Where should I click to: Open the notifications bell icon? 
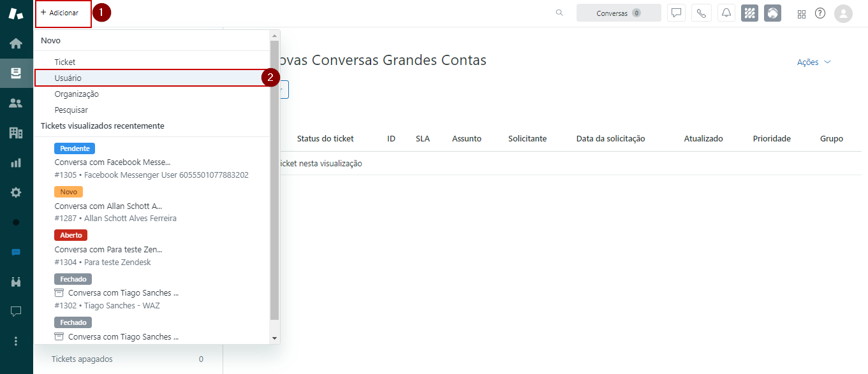coord(726,13)
